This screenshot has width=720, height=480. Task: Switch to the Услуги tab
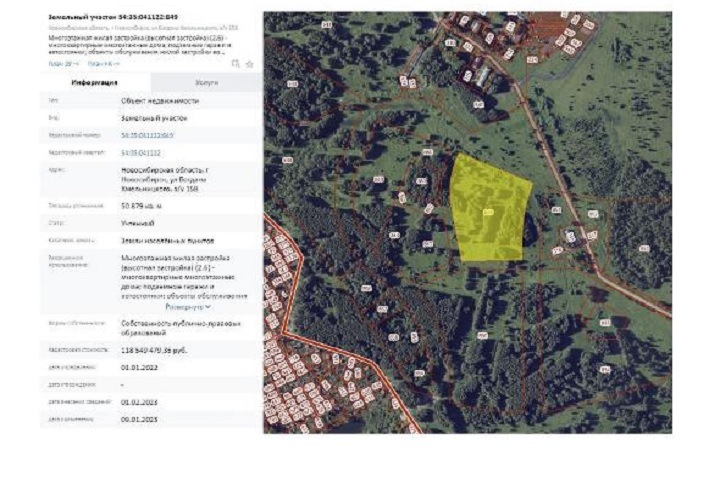point(207,83)
